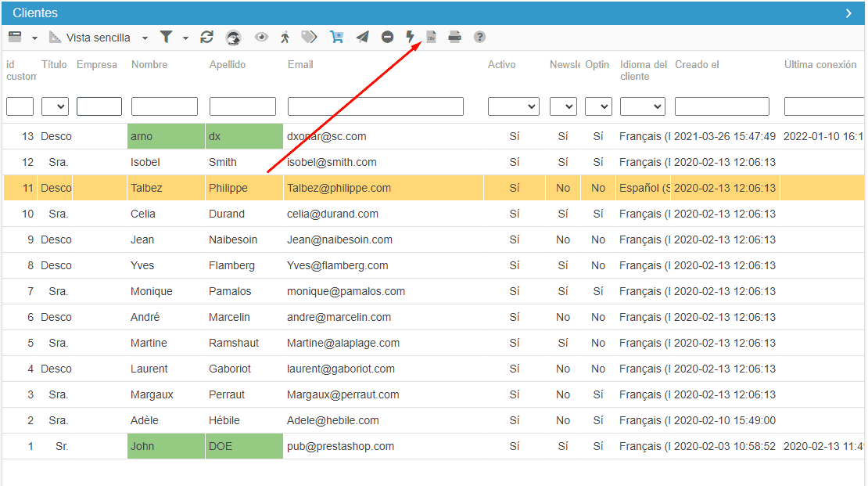This screenshot has height=486, width=868.
Task: Click the printer icon
Action: 455,37
